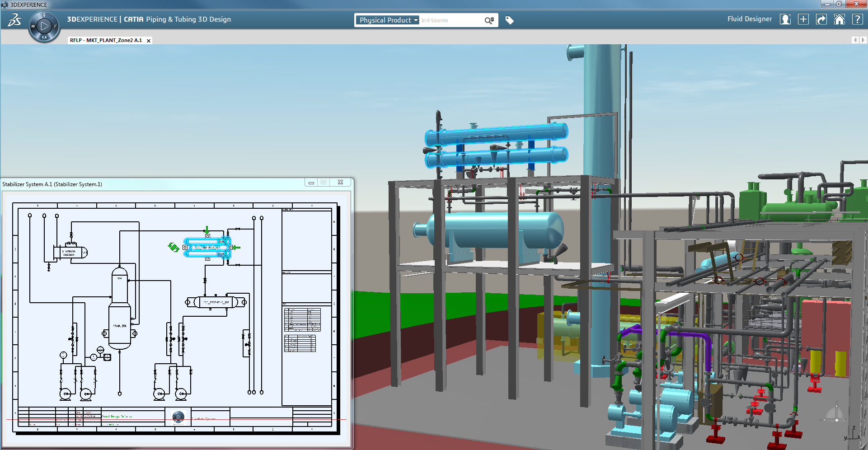
Task: Open the 3DEXPERIENCE title bar system menu icon
Action: coord(5,4)
